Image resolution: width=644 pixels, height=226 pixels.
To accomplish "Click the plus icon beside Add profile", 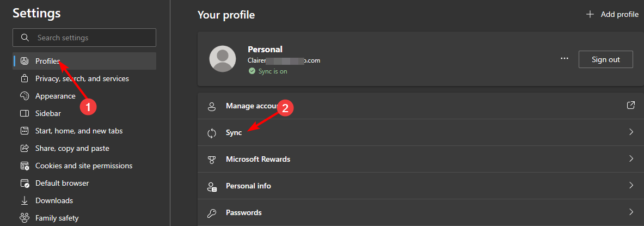I will pos(590,14).
